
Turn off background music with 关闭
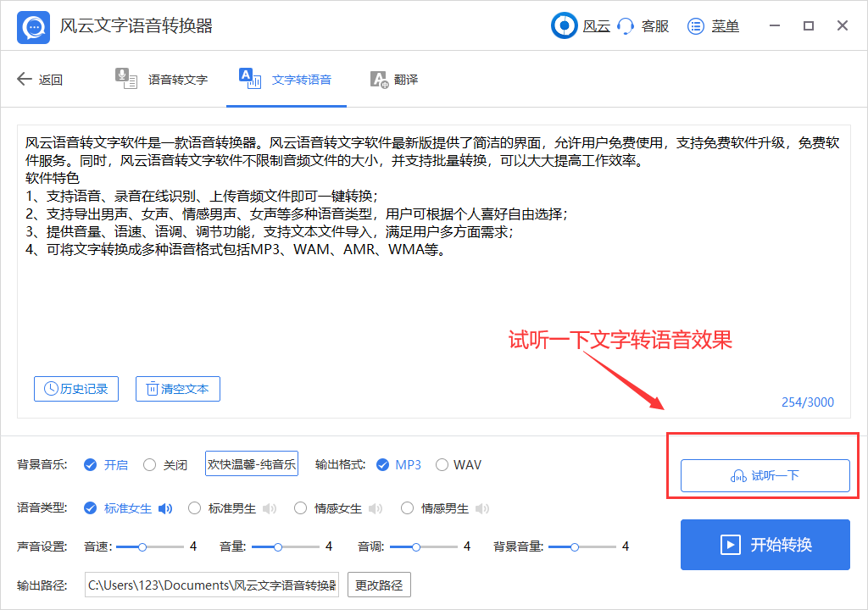(150, 464)
